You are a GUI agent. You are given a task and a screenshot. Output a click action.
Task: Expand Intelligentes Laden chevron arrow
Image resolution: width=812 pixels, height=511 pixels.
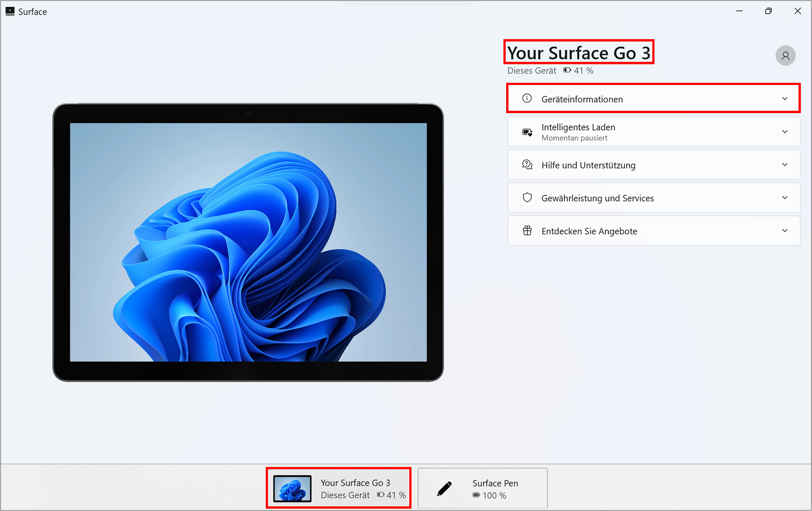(x=784, y=132)
